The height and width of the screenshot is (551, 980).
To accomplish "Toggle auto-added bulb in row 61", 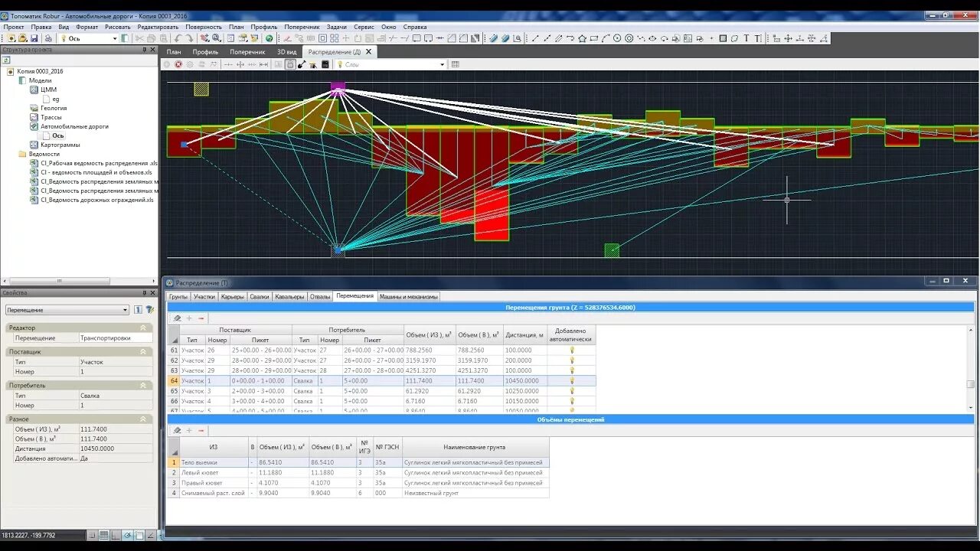I will coord(571,350).
